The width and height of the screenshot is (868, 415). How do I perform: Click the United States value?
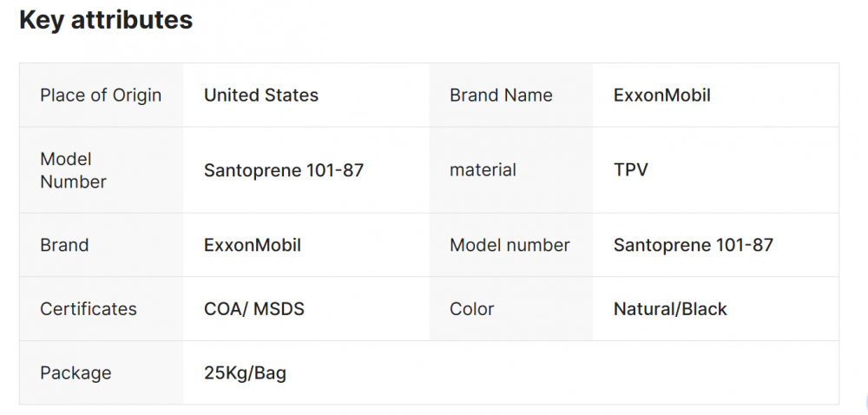click(x=261, y=96)
